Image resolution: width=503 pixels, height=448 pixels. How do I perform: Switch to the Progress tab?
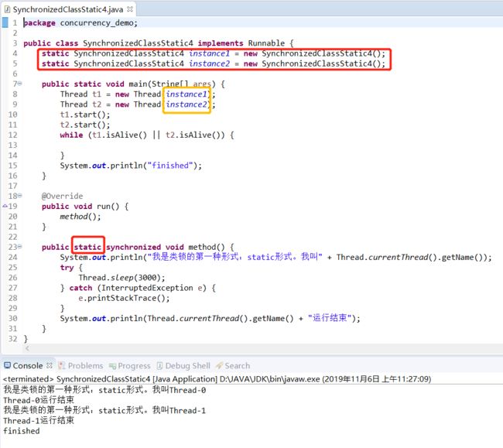tap(134, 365)
